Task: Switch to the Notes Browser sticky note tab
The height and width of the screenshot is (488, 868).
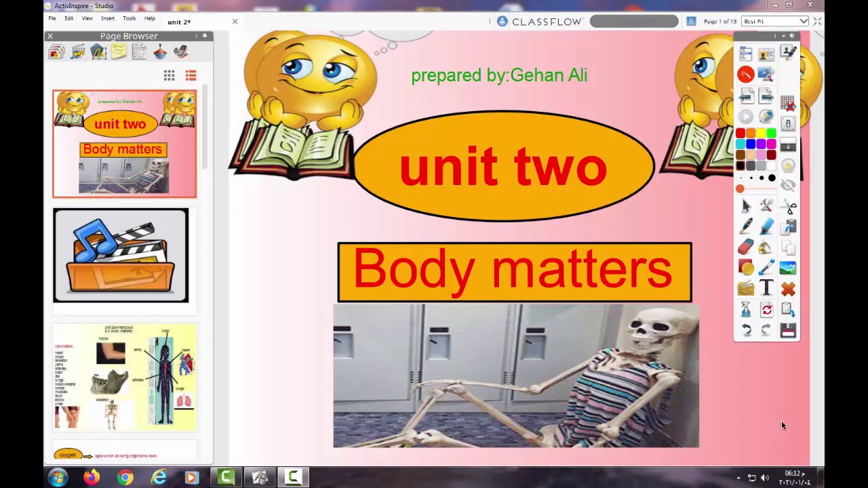Action: tap(119, 52)
